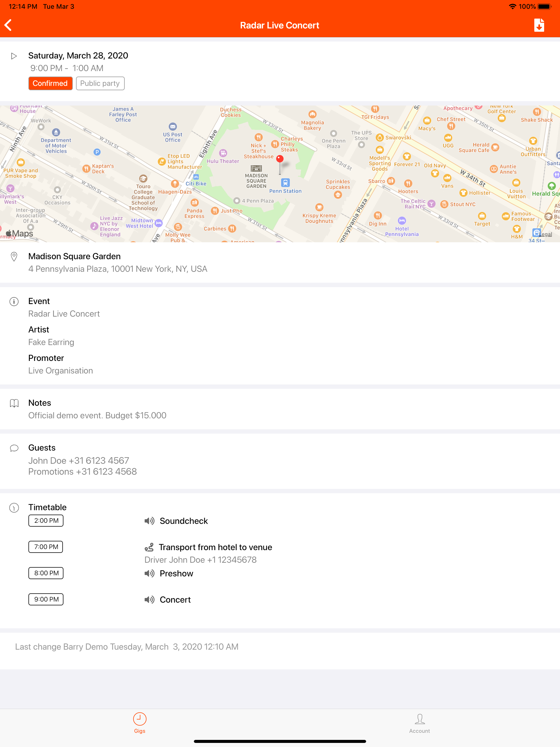560x747 pixels.
Task: Tap the clock icon beside Timetable
Action: click(x=14, y=507)
